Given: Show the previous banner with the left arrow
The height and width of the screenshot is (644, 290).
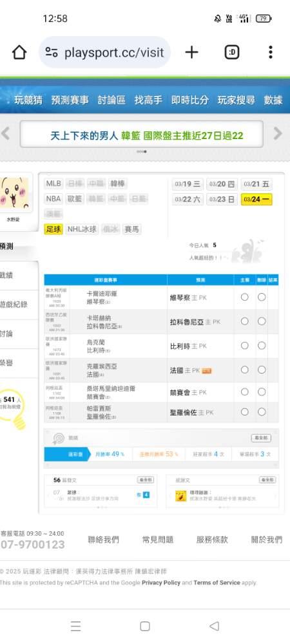Looking at the screenshot, I should (x=5, y=133).
